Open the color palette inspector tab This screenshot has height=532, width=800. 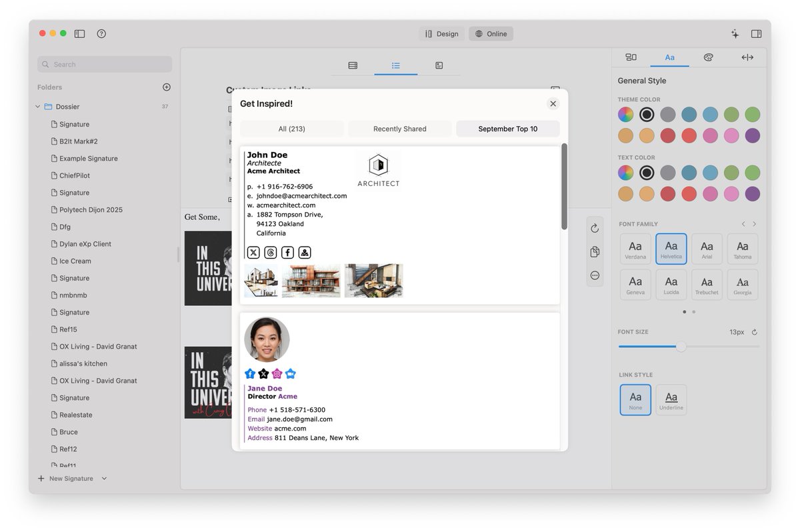708,57
